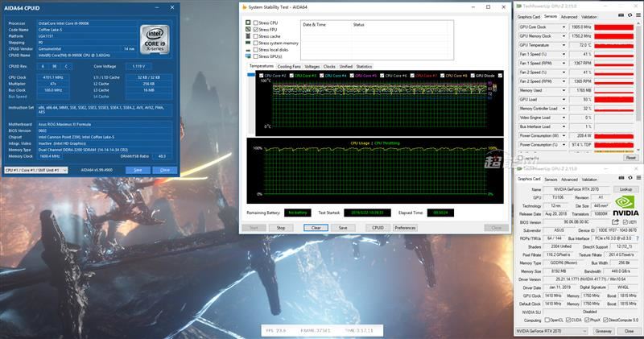The height and width of the screenshot is (339, 644).
Task: Enable the Stress GPU(s) checkbox
Action: pyautogui.click(x=256, y=56)
